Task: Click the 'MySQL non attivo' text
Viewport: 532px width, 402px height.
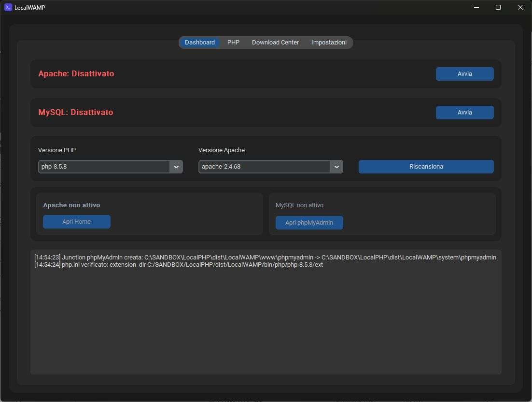Action: (299, 205)
